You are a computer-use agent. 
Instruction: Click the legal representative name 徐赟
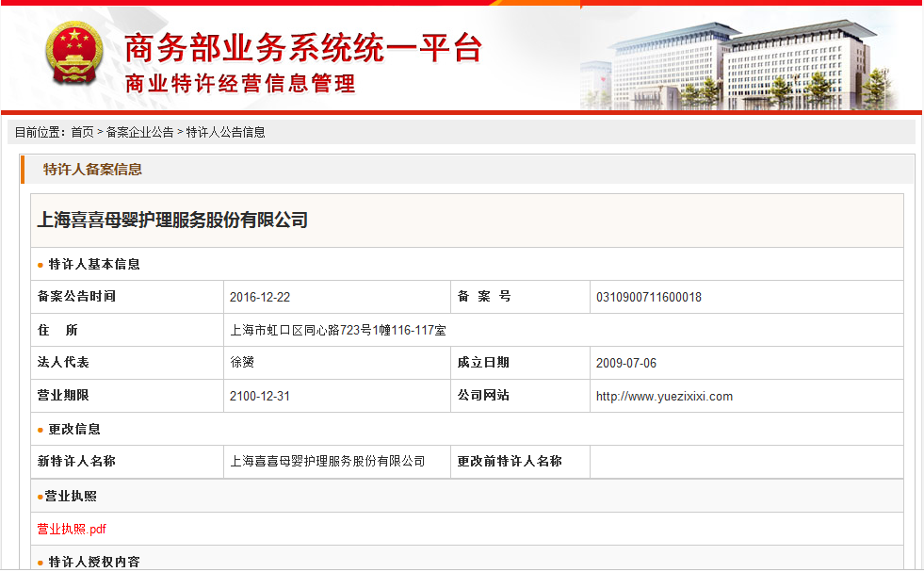click(242, 363)
